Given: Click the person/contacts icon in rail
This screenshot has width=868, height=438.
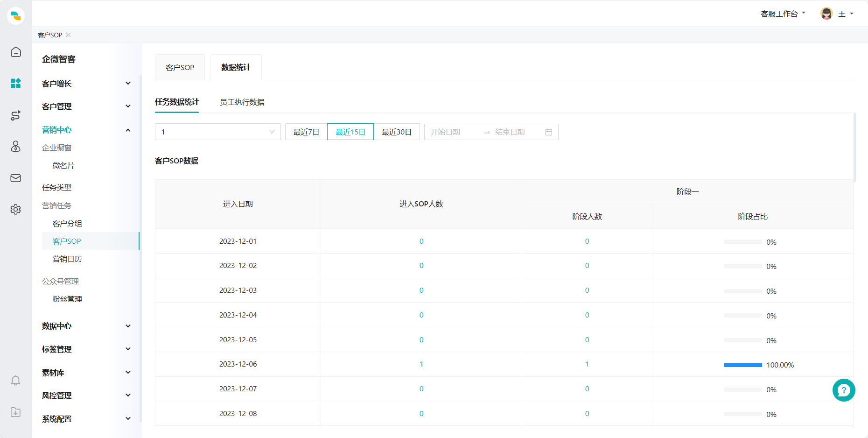Looking at the screenshot, I should click(x=16, y=147).
